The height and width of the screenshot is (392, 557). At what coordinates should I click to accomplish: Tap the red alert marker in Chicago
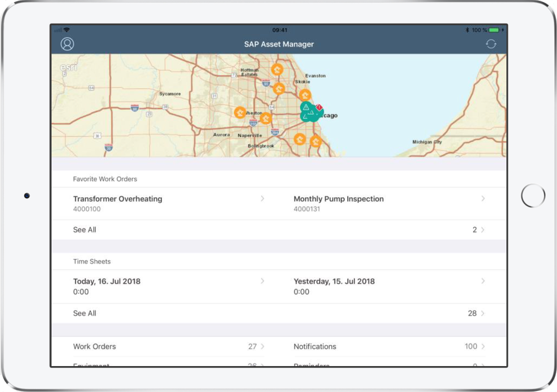[319, 108]
